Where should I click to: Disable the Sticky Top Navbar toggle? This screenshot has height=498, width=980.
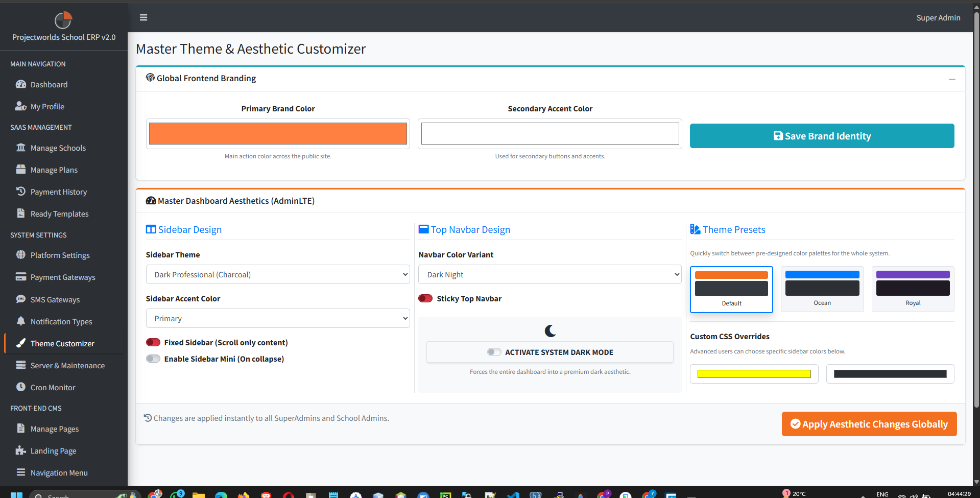tap(425, 298)
